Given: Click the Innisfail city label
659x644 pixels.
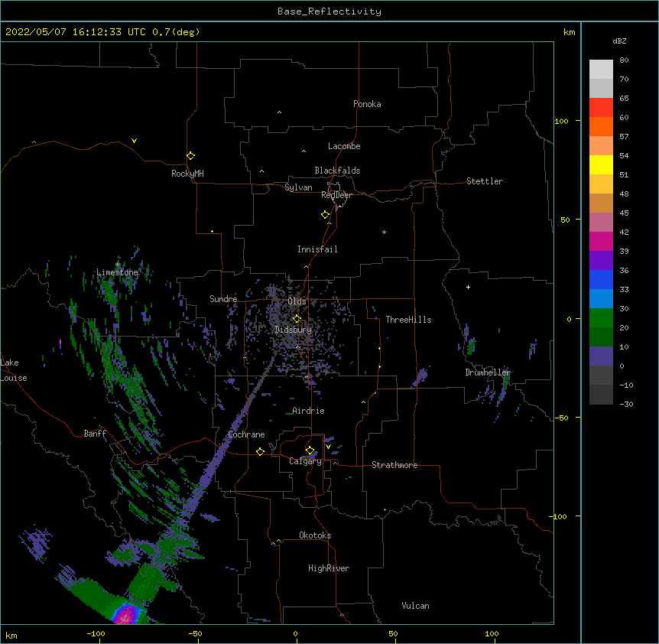Looking at the screenshot, I should click(317, 249).
